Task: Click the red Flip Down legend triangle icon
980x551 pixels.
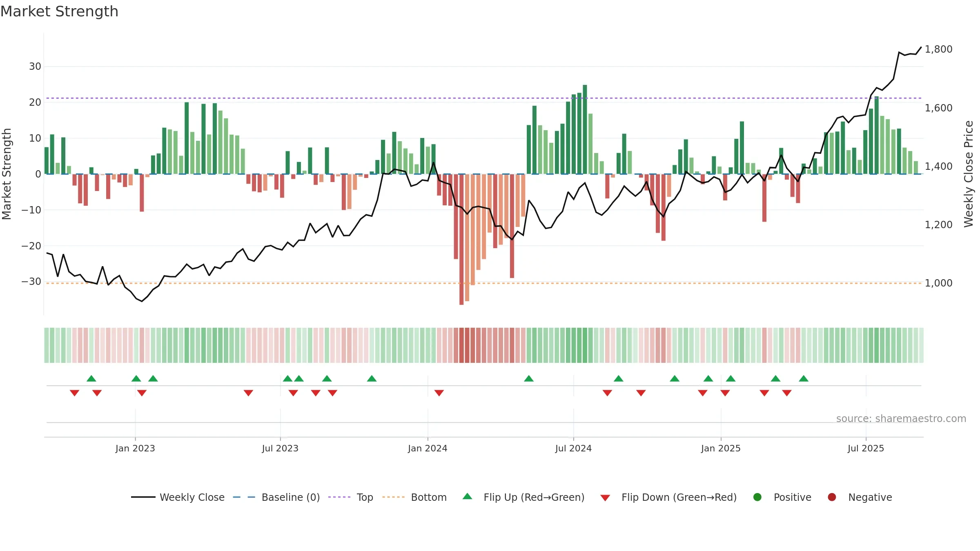Action: point(605,498)
